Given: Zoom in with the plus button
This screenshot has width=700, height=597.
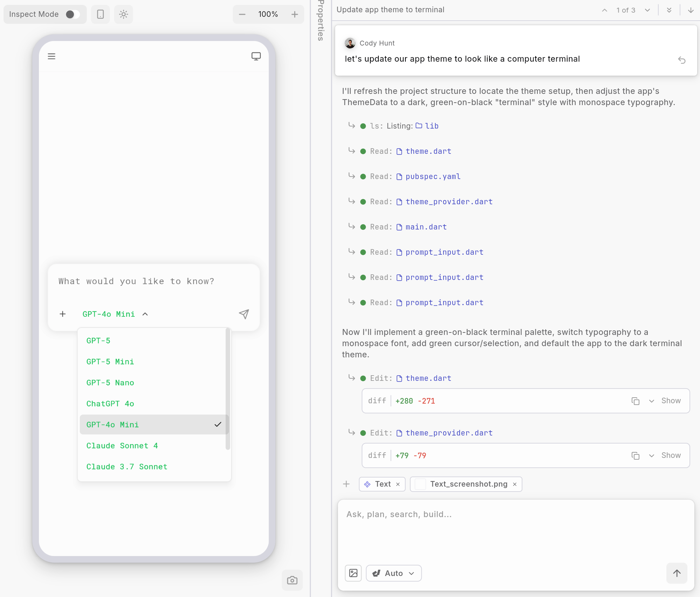Looking at the screenshot, I should coord(295,14).
